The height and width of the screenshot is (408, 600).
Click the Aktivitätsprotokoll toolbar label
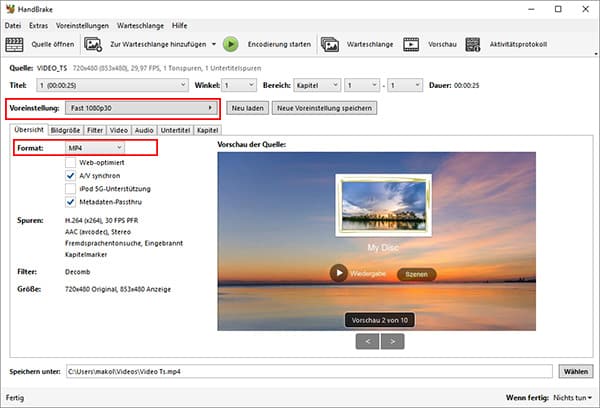(518, 44)
